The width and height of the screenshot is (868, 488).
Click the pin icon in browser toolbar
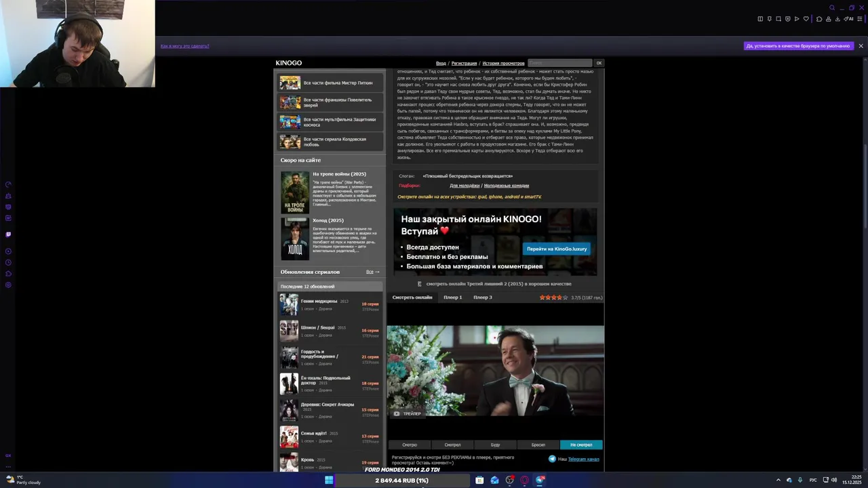tap(770, 19)
